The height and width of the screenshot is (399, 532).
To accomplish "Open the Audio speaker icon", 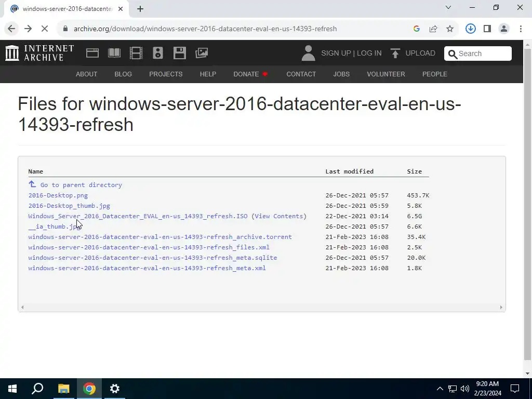I will 158,53.
